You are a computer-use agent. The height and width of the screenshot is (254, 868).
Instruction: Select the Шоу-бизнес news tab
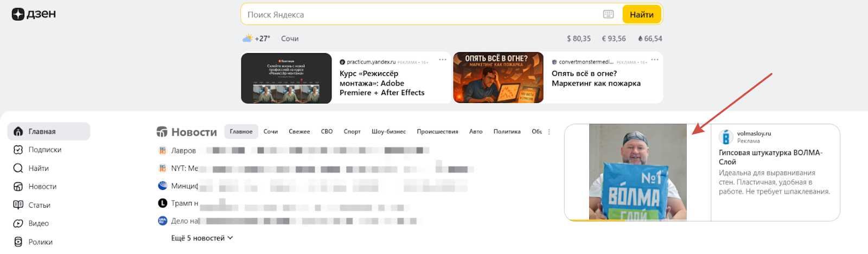388,132
